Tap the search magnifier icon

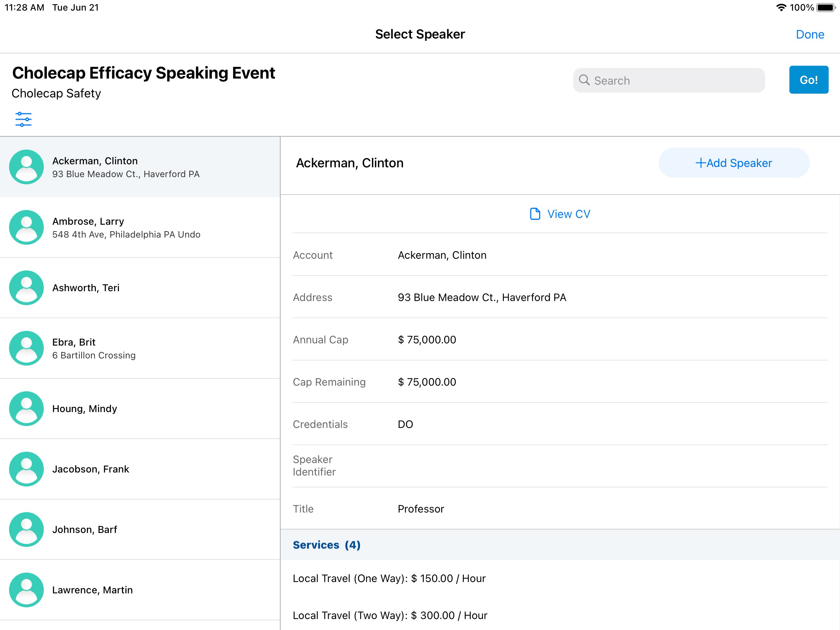584,80
